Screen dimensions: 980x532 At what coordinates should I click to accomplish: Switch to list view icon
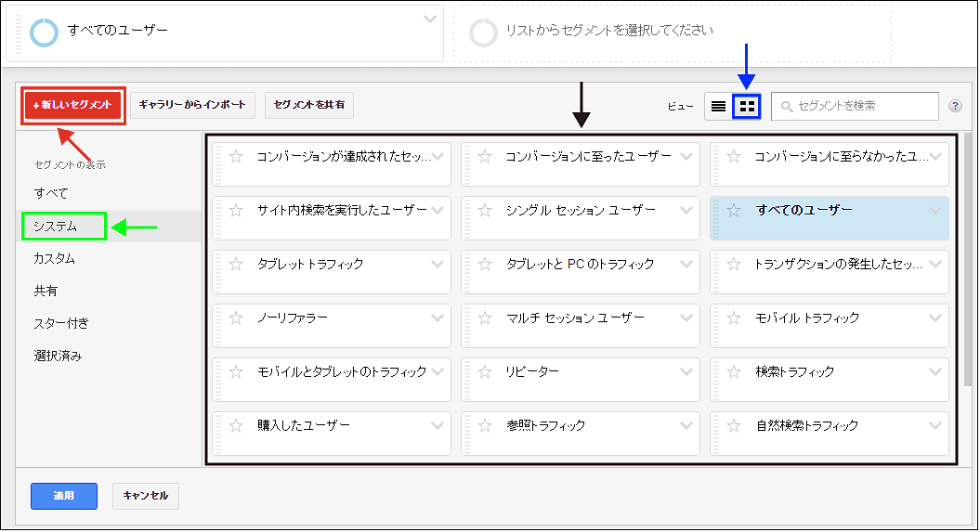[x=718, y=107]
